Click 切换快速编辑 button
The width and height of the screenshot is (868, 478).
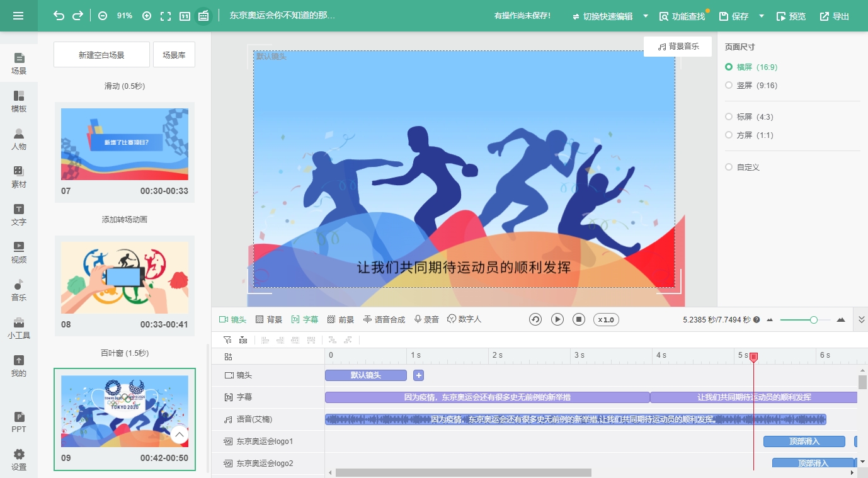point(602,16)
